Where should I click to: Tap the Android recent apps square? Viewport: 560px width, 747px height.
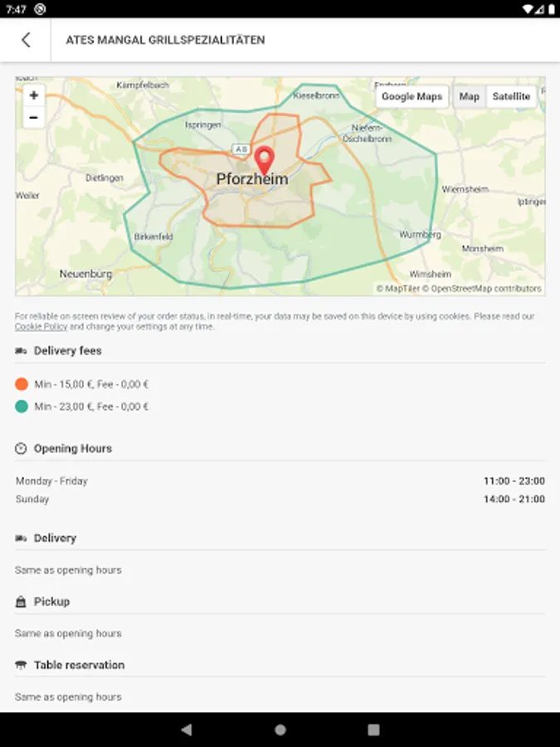pyautogui.click(x=374, y=730)
